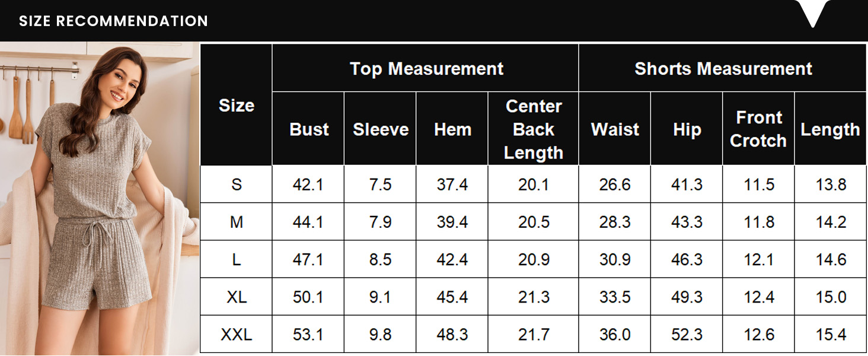Click the bust value 47.1 for size L
The image size is (868, 356).
point(308,259)
